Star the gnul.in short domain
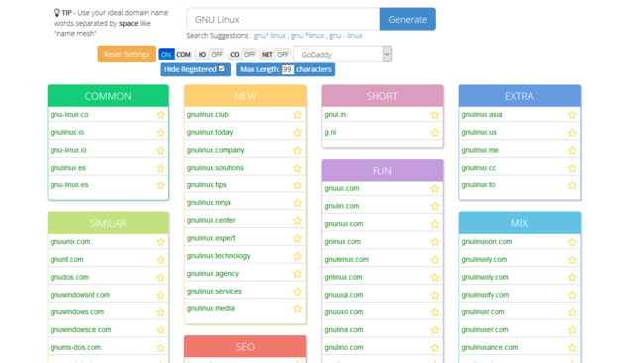Image resolution: width=644 pixels, height=363 pixels. pyautogui.click(x=435, y=115)
